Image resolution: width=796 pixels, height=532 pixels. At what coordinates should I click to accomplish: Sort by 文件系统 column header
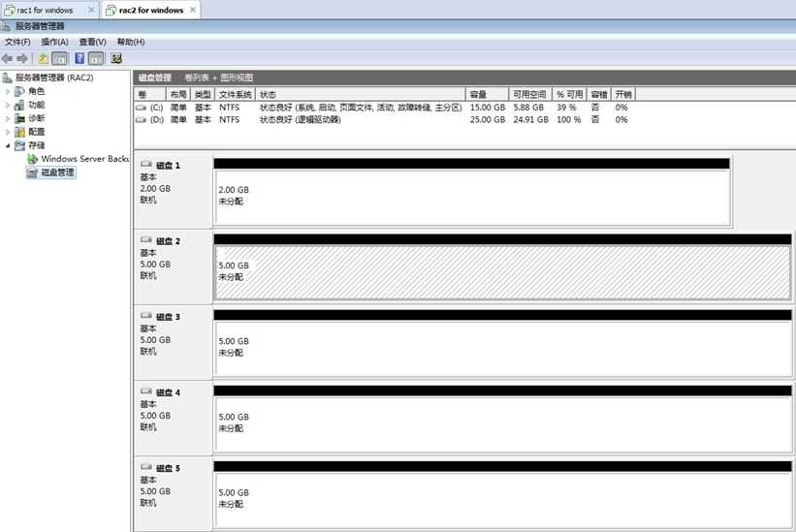point(235,94)
